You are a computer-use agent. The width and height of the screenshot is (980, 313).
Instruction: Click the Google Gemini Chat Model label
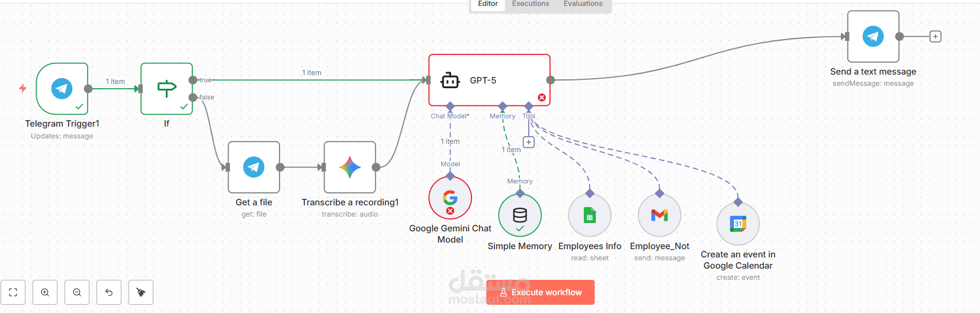pyautogui.click(x=450, y=234)
